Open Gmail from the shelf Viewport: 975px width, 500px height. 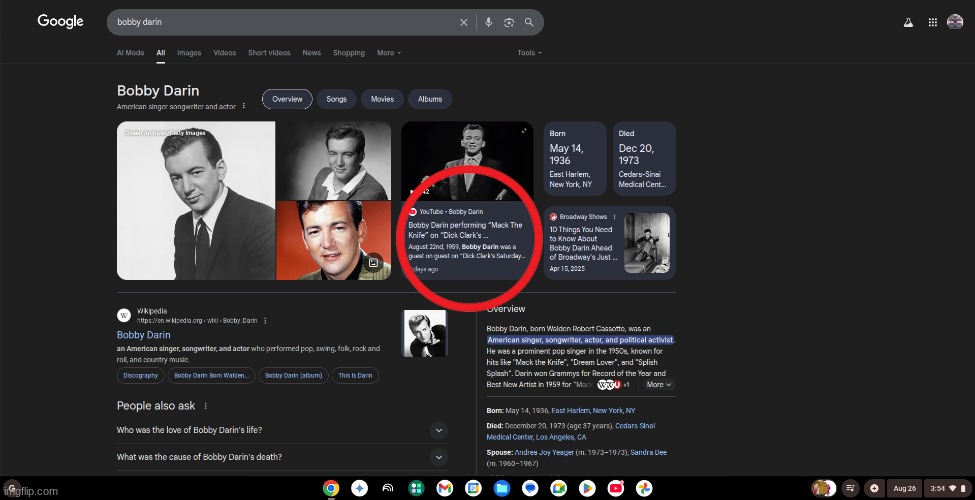(445, 488)
